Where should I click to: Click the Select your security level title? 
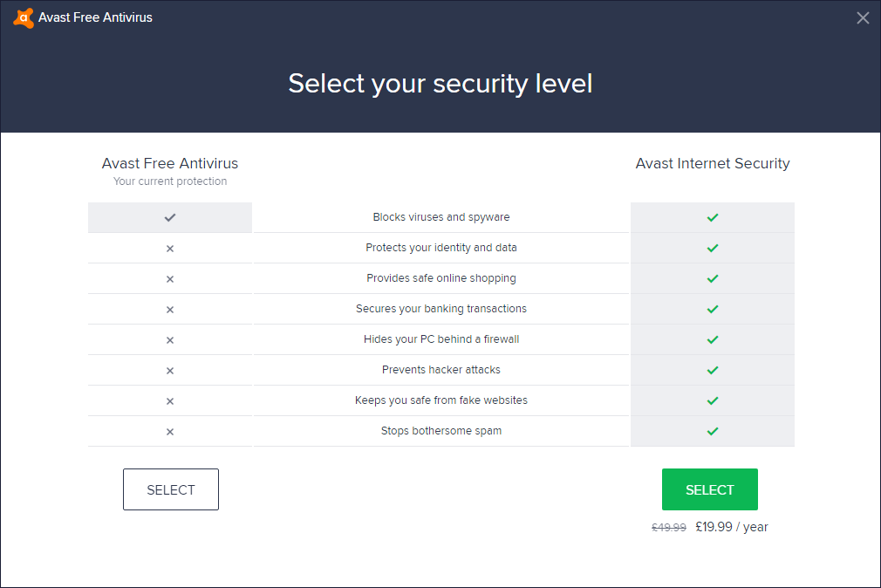click(x=440, y=84)
